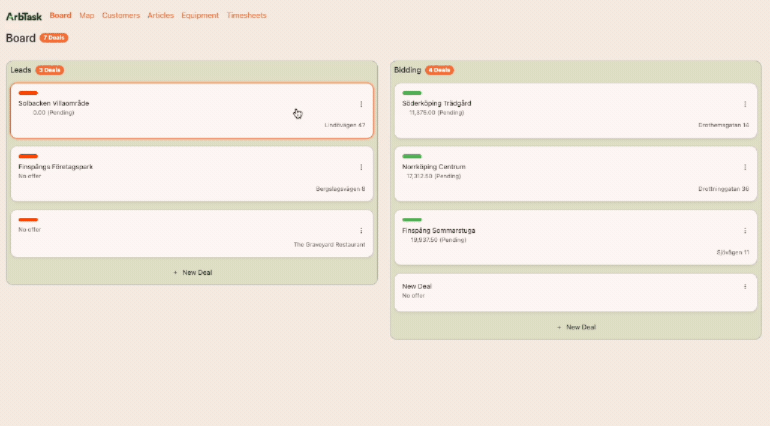Open options menu on Finspång Sommarstuga card
770x426 pixels.
[x=745, y=231]
